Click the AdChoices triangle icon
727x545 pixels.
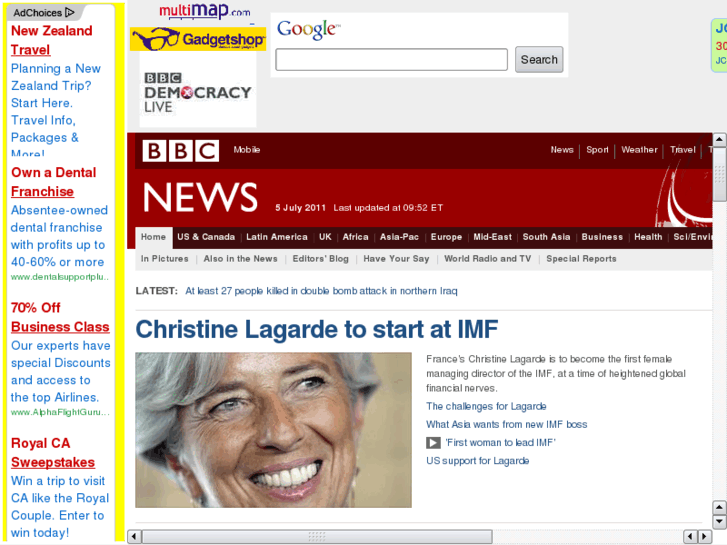(70, 12)
